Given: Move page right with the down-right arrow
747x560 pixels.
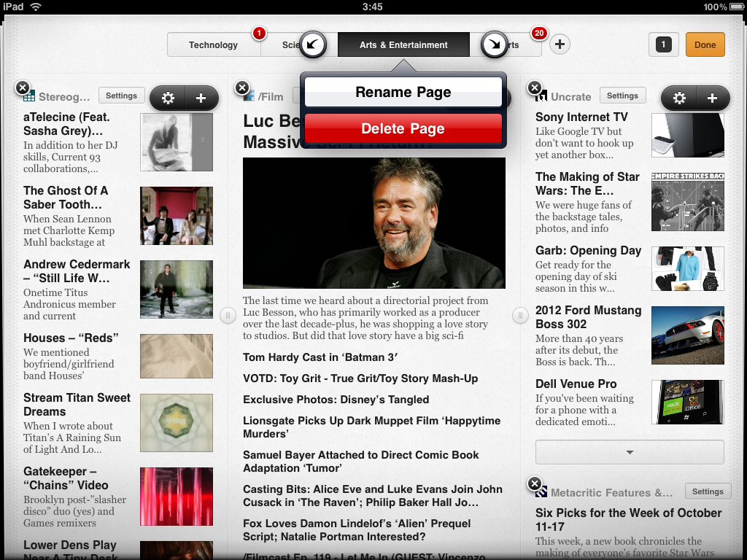Looking at the screenshot, I should point(494,44).
